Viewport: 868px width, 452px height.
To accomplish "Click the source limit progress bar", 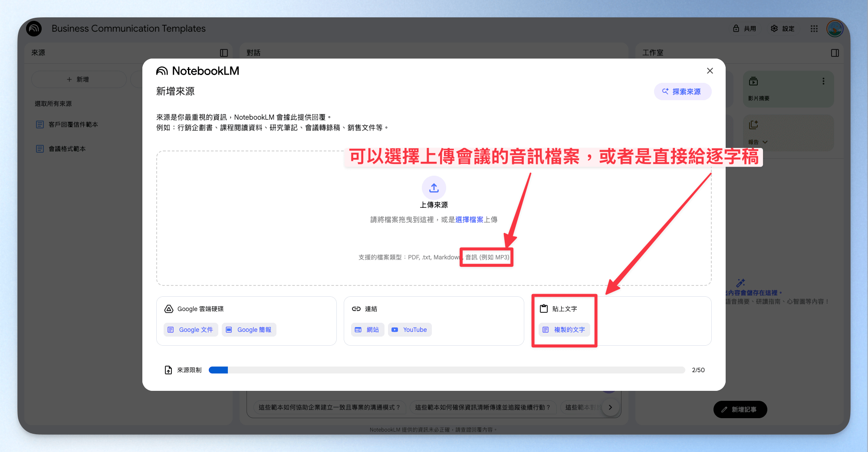I will [447, 370].
